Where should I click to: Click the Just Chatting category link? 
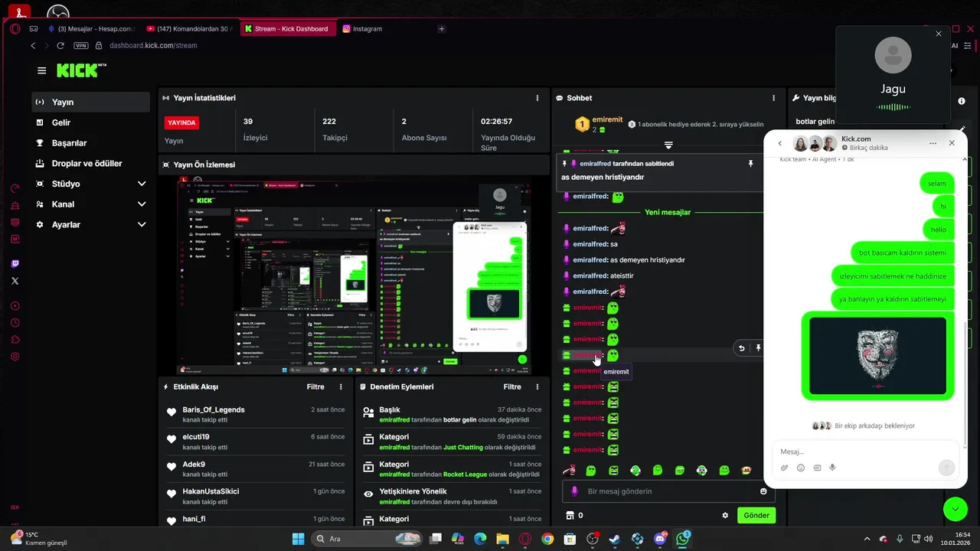[x=463, y=447]
